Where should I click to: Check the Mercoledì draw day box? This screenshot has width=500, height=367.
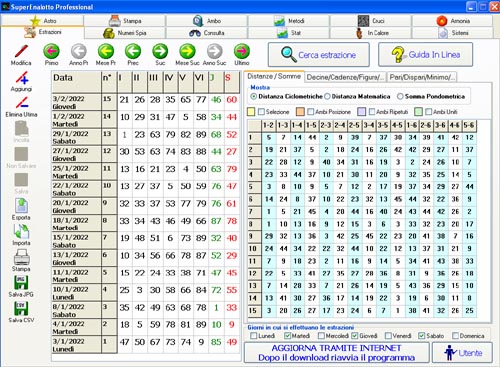(321, 336)
